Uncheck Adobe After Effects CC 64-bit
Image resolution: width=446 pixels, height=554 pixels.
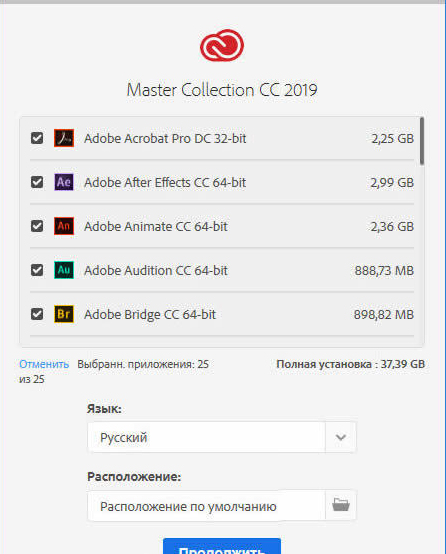coord(37,182)
